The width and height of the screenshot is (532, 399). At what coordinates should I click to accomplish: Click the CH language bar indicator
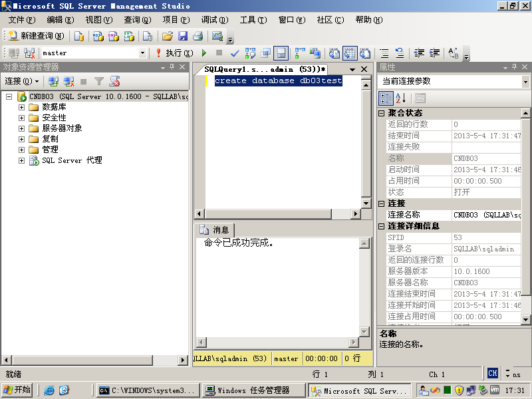coord(493,373)
